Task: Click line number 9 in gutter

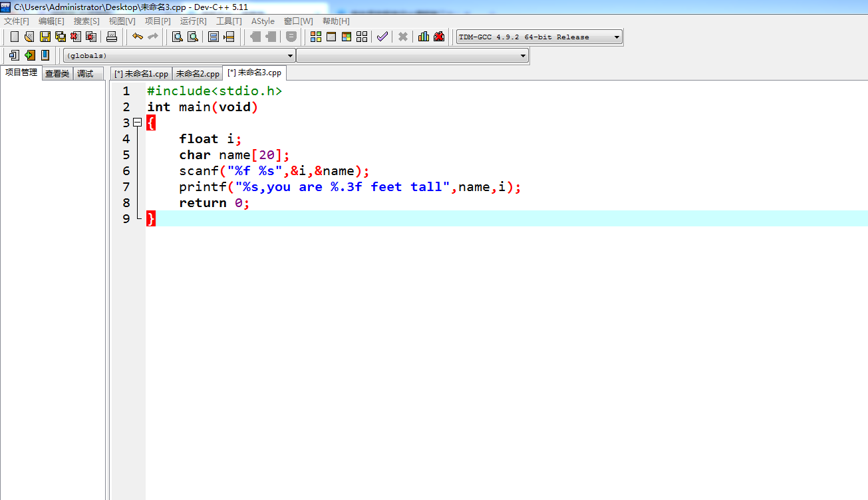Action: (126, 218)
